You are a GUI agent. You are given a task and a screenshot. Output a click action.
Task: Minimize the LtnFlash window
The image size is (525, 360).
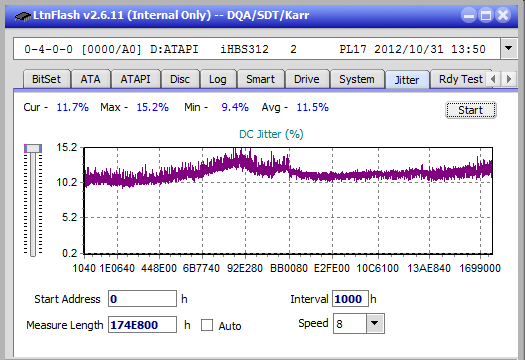469,15
